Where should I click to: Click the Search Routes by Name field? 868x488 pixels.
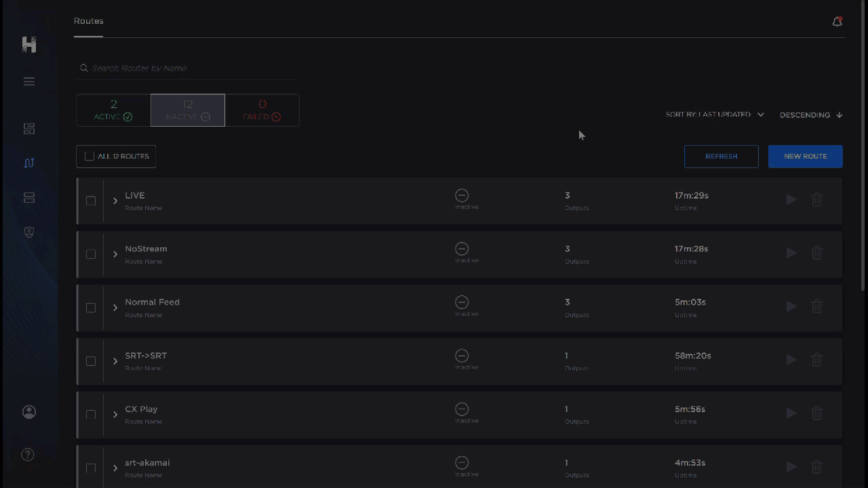[x=190, y=68]
